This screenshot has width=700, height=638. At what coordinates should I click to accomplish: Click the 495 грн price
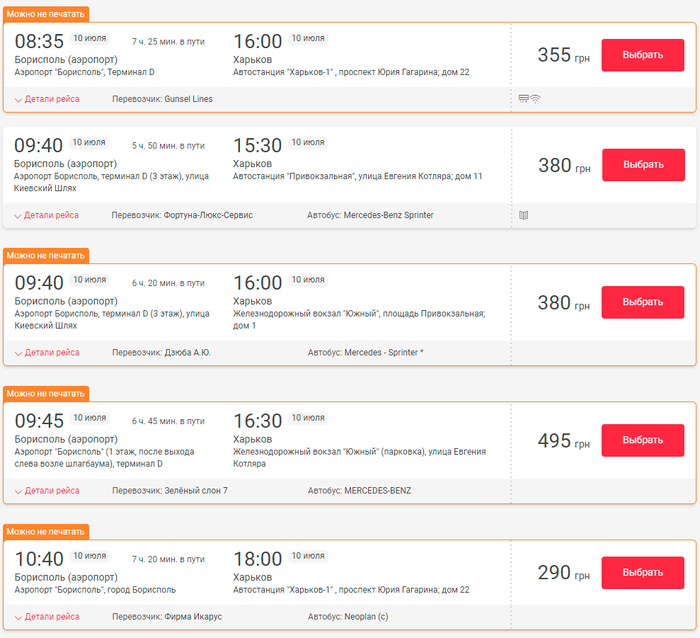(x=554, y=441)
